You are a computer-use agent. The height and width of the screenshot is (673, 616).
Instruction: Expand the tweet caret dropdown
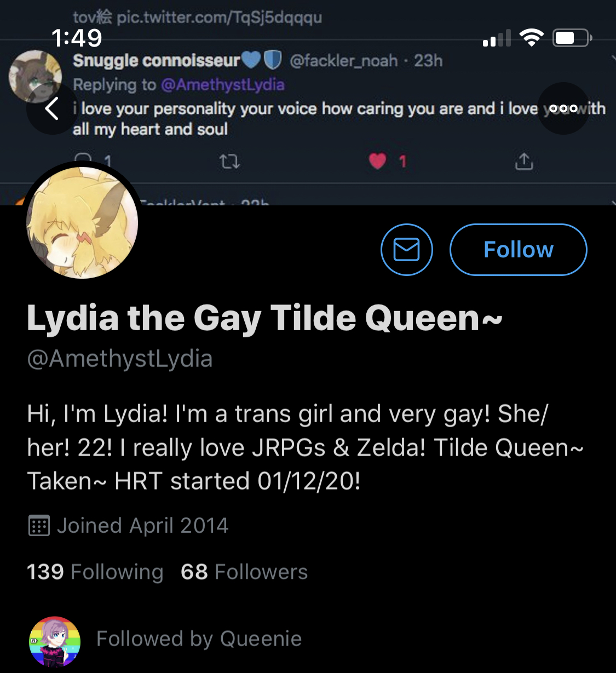[613, 57]
